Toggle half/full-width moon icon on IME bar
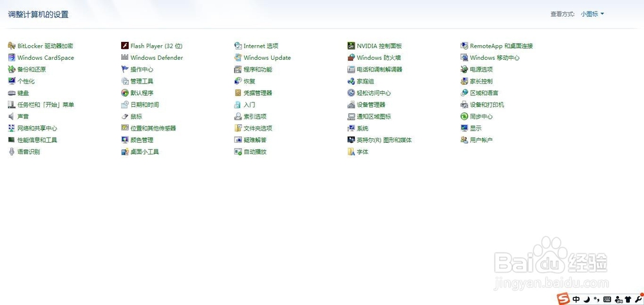644x305 pixels. 587,299
